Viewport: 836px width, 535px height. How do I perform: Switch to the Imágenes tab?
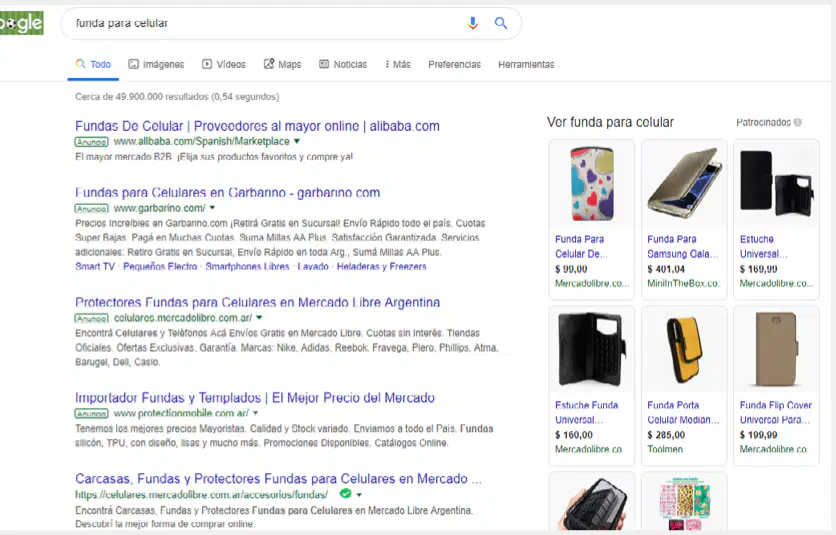(156, 65)
